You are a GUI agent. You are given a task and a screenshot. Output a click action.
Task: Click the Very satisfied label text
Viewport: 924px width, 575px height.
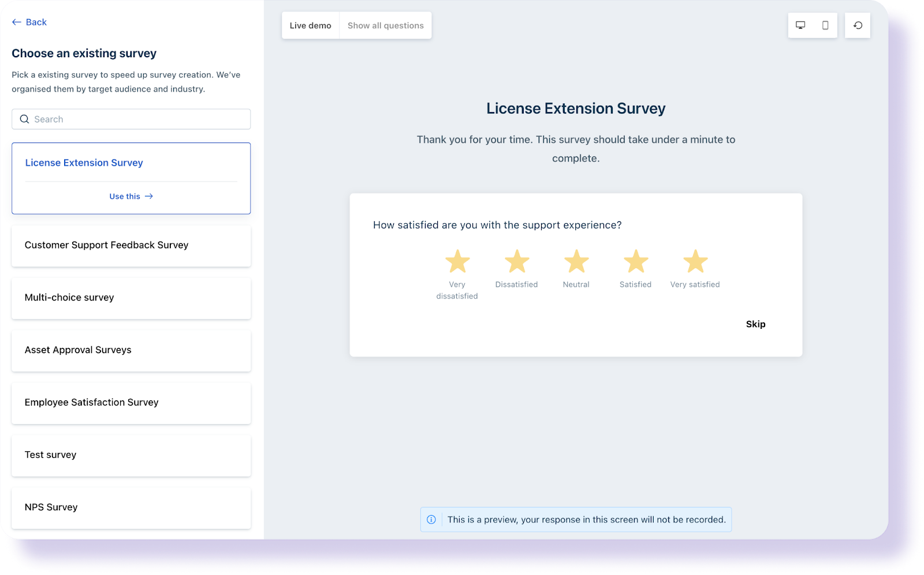point(695,284)
